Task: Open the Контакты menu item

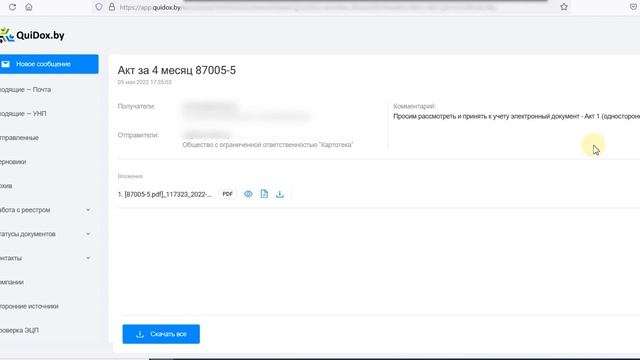Action: 11,258
